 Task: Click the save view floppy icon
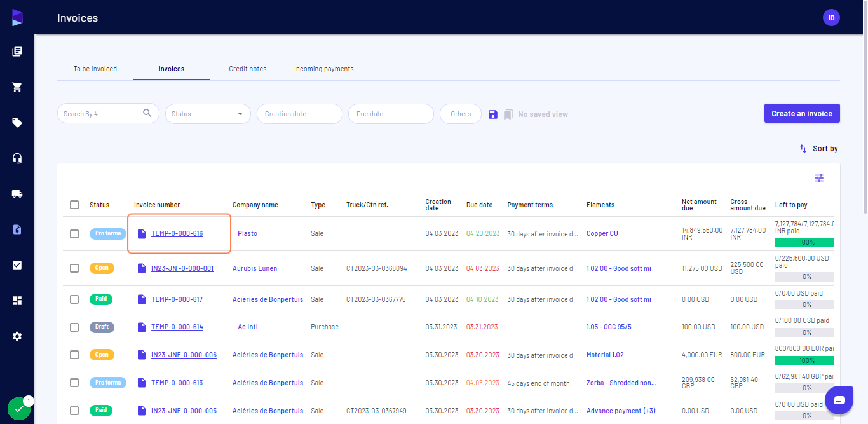(492, 114)
